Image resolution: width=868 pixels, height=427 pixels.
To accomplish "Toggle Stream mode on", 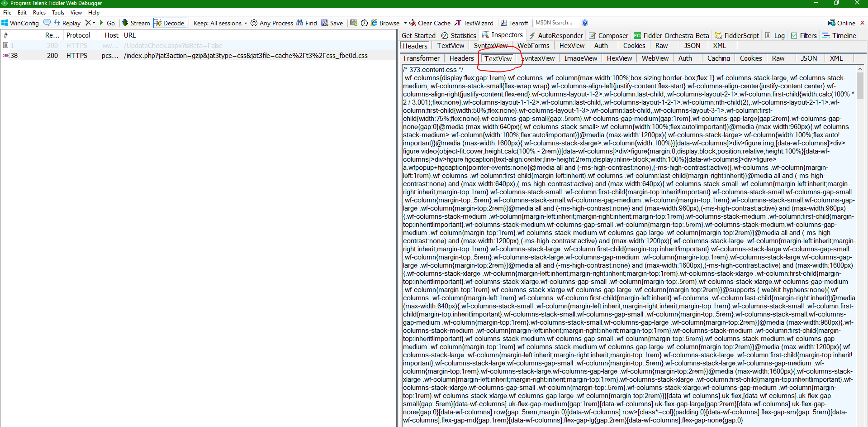I will (x=136, y=23).
